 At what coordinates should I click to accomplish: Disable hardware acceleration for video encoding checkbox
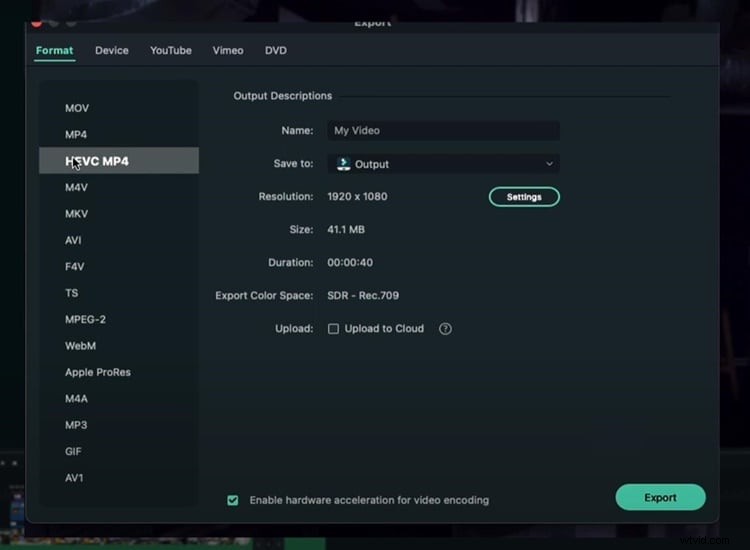click(233, 500)
